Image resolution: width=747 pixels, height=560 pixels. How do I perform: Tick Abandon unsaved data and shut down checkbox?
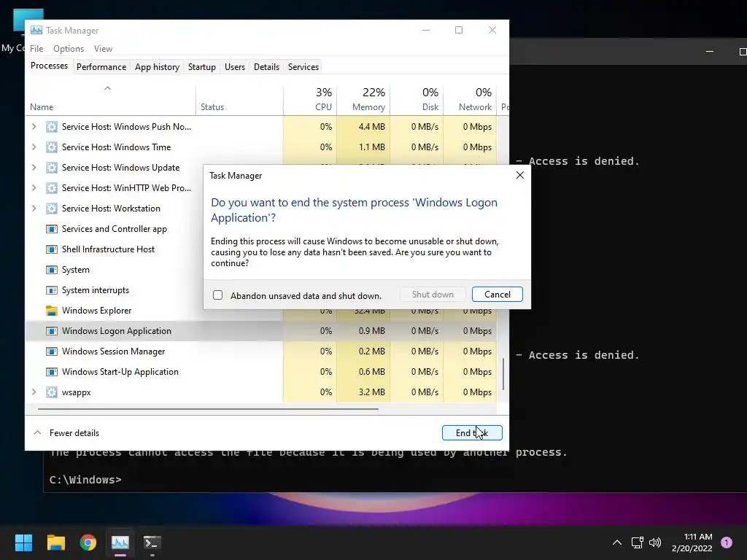[217, 295]
